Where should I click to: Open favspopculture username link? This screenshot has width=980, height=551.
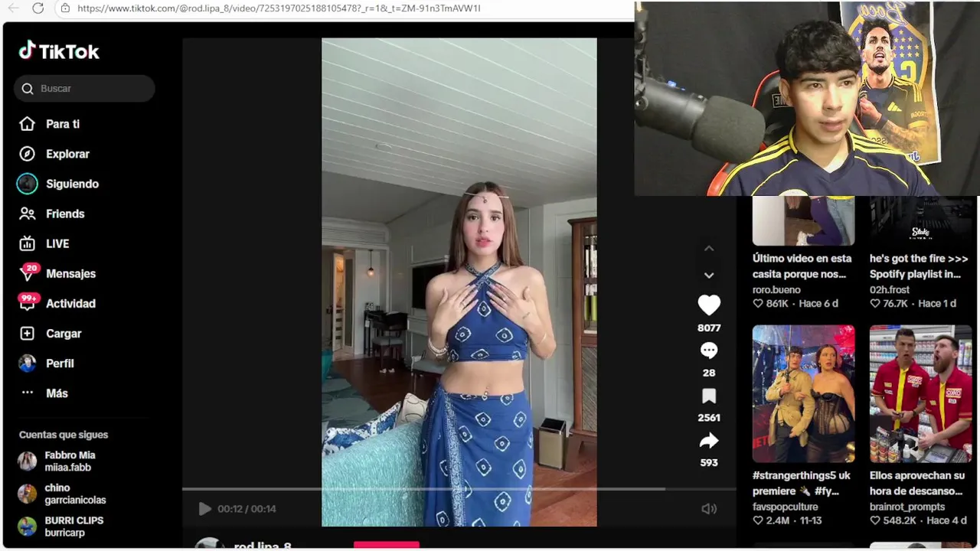tap(786, 507)
